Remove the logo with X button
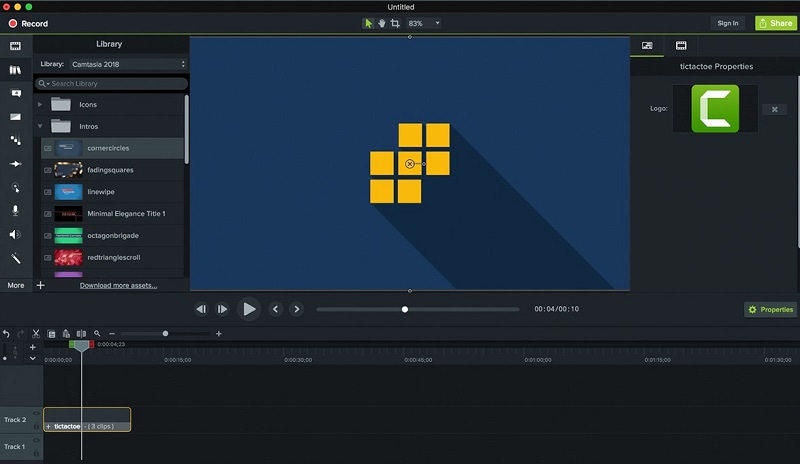The height and width of the screenshot is (464, 800). (x=774, y=109)
